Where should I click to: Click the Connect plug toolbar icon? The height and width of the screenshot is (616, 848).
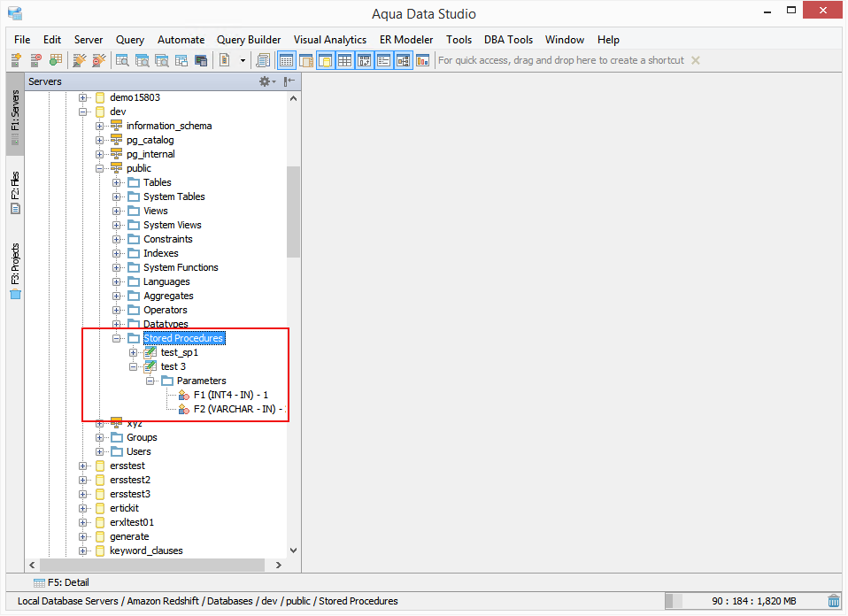(80, 60)
